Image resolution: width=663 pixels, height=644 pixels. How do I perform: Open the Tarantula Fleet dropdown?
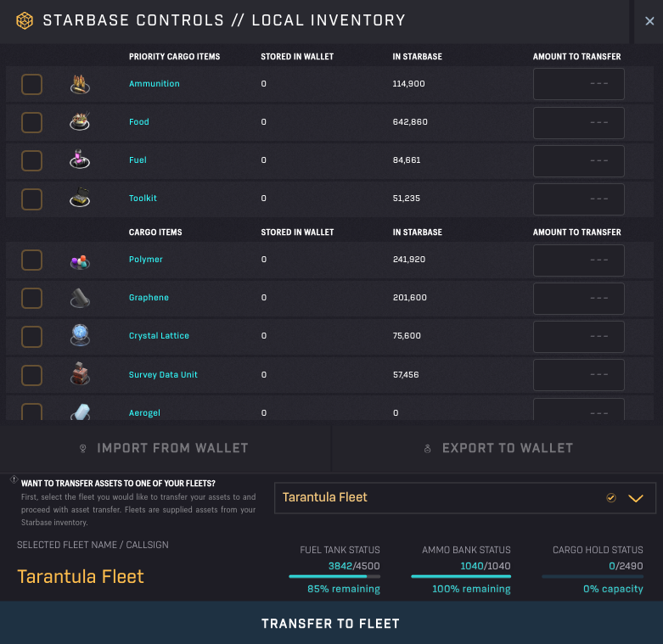pos(465,498)
